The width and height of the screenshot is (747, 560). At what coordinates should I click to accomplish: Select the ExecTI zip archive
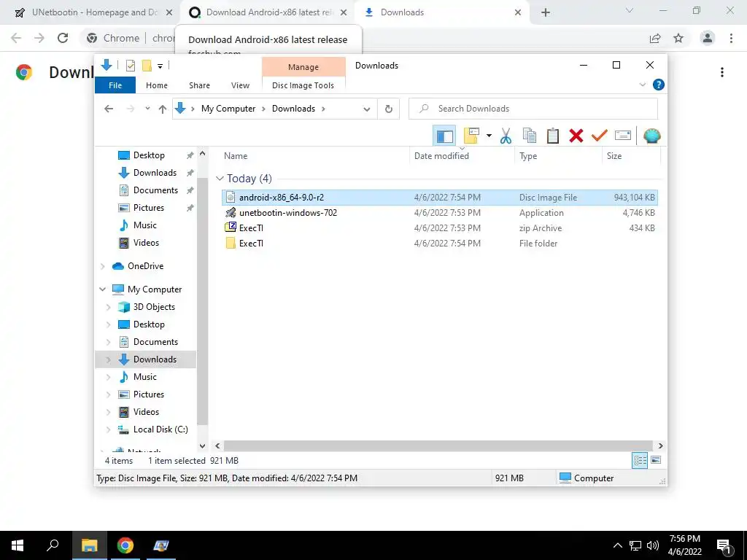pos(440,228)
